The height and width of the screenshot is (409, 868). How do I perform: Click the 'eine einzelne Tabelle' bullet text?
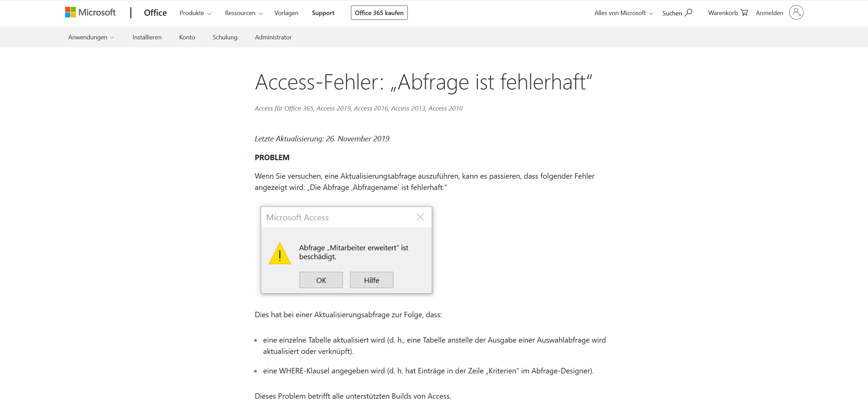(x=435, y=345)
